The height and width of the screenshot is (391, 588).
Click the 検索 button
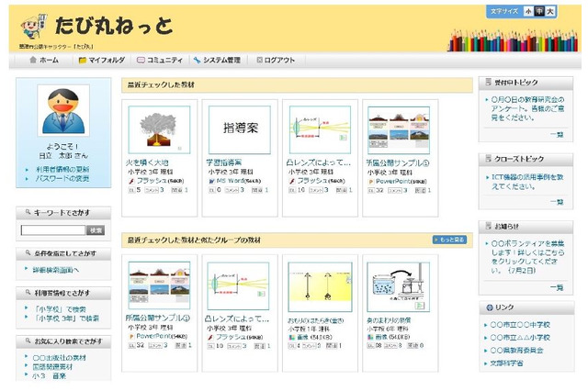96,230
